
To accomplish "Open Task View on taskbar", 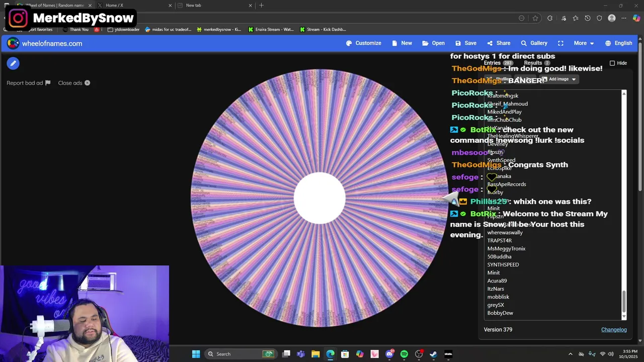I will [286, 354].
